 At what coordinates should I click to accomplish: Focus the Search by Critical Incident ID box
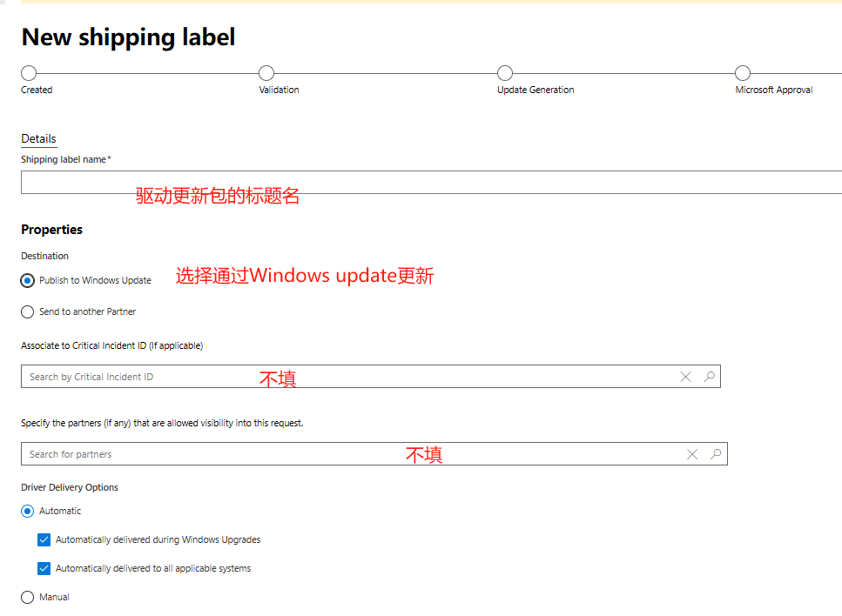pos(348,377)
